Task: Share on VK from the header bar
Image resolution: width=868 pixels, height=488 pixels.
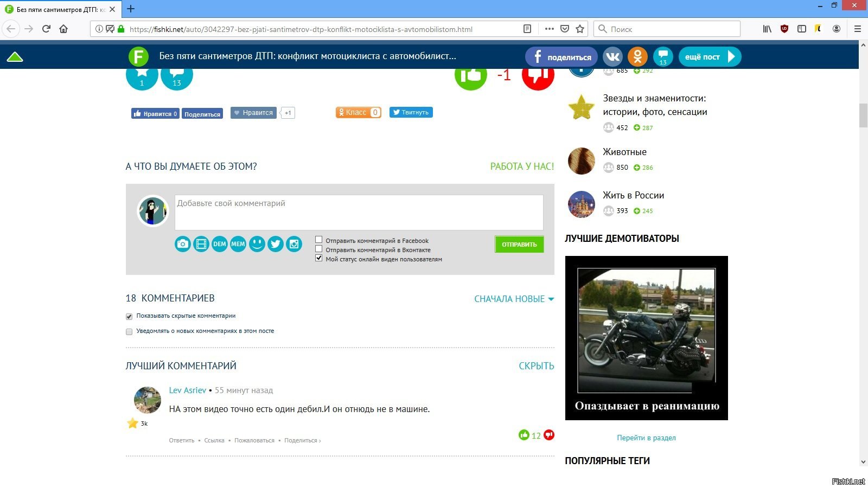Action: pos(612,56)
